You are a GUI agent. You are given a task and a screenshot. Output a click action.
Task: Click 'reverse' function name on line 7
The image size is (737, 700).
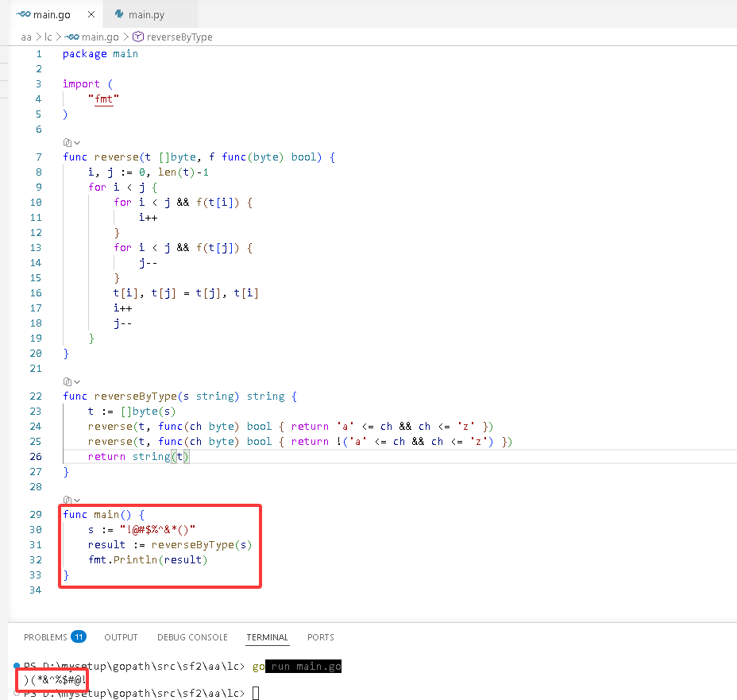pyautogui.click(x=116, y=157)
